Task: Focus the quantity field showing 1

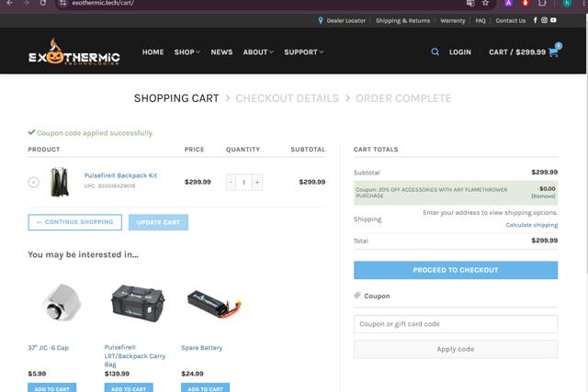Action: (x=244, y=182)
